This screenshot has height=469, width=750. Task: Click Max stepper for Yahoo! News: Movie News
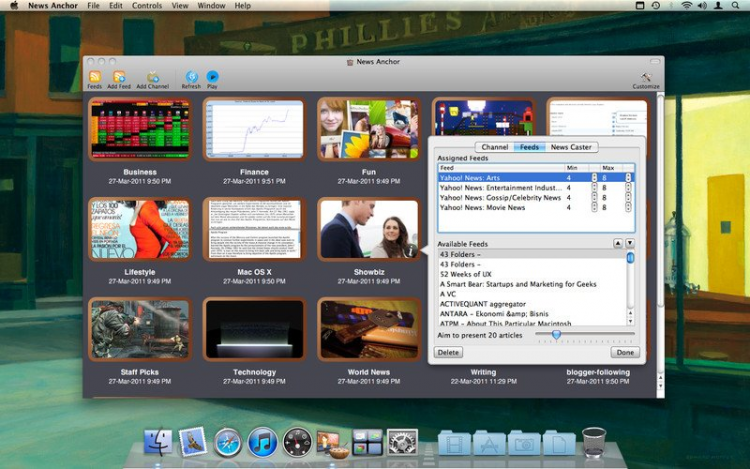[x=629, y=208]
